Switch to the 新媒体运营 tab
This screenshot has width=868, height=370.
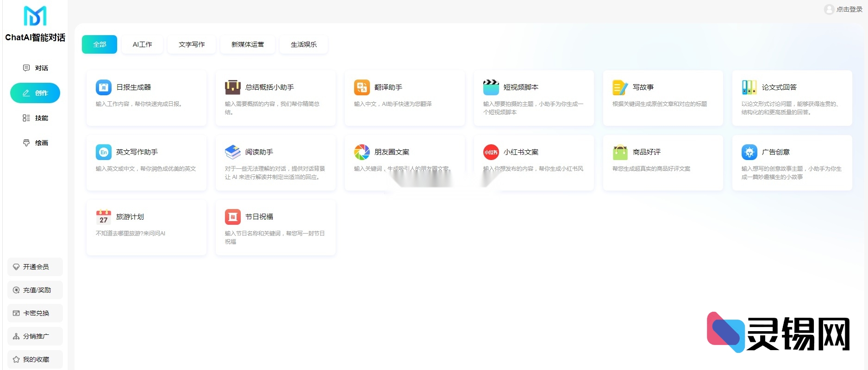click(x=248, y=44)
